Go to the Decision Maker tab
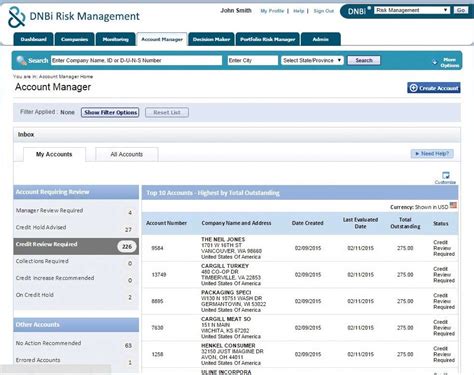Screen dimensions: 474x375 click(x=211, y=39)
